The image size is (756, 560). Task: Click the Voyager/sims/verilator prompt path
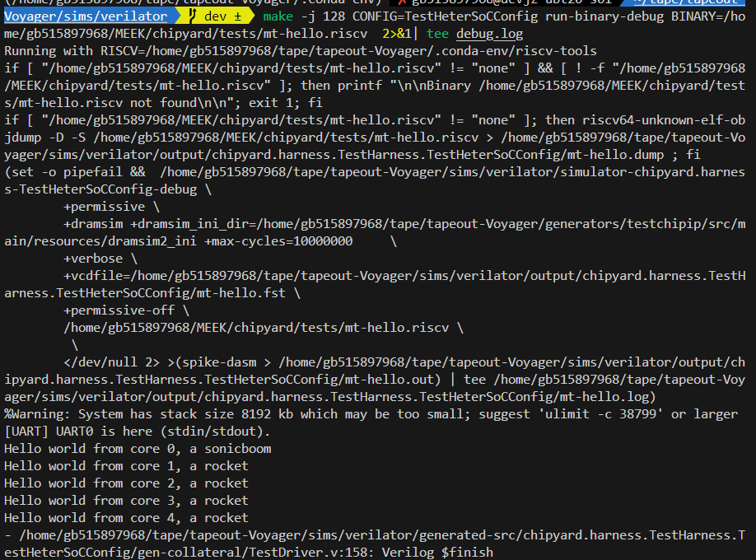click(x=86, y=16)
